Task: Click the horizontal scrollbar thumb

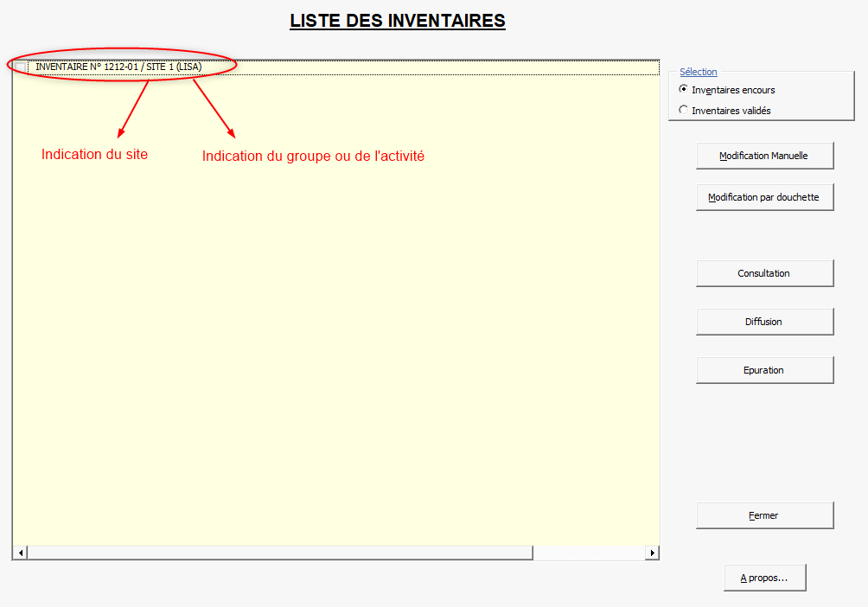Action: [277, 553]
